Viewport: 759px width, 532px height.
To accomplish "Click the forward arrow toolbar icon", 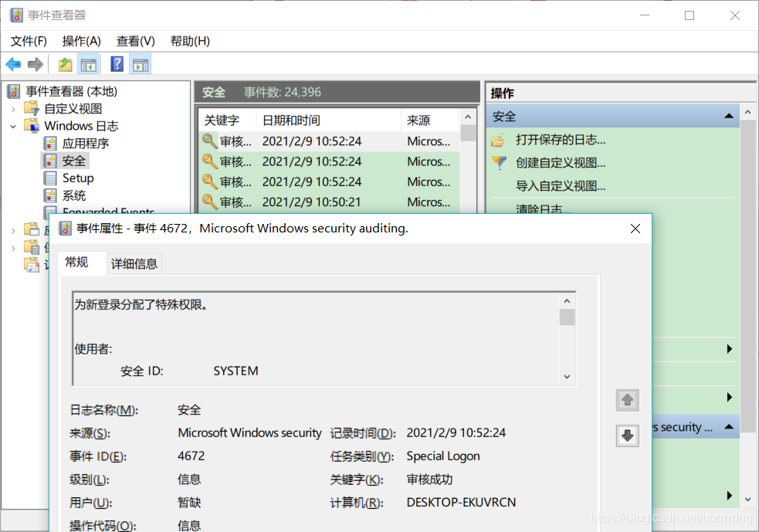I will [36, 64].
